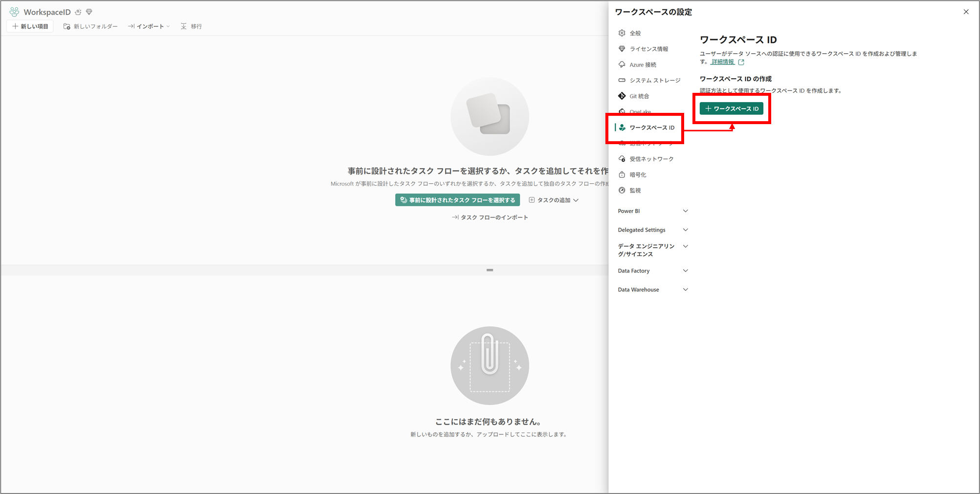Open システム ストレージ settings
The width and height of the screenshot is (980, 494).
tap(654, 81)
